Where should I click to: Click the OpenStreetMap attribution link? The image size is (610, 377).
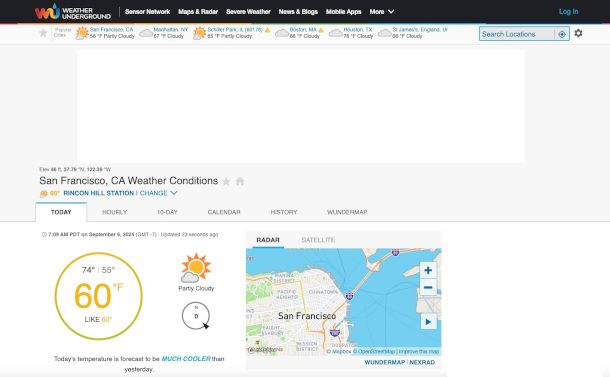374,351
